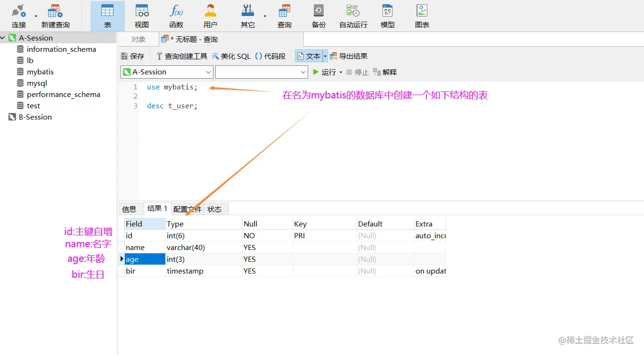Click the Key column header

tap(325, 224)
